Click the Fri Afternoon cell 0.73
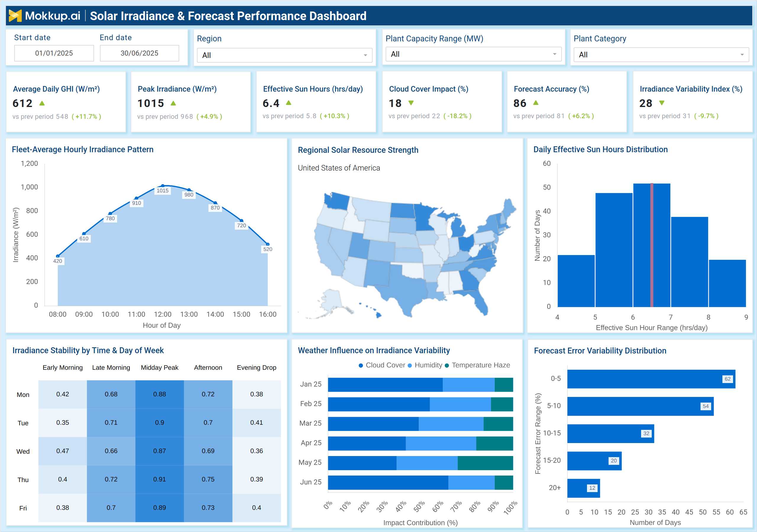The height and width of the screenshot is (532, 757). coord(208,507)
